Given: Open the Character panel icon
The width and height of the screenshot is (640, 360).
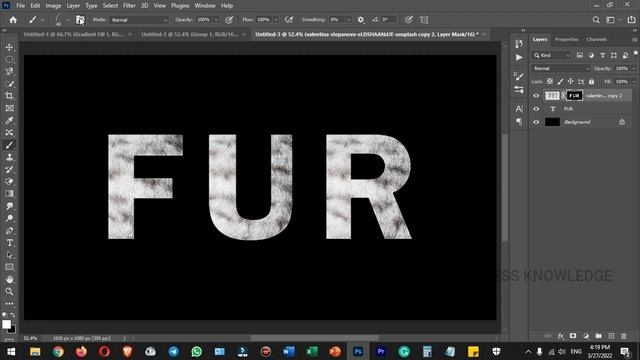Looking at the screenshot, I should (519, 109).
